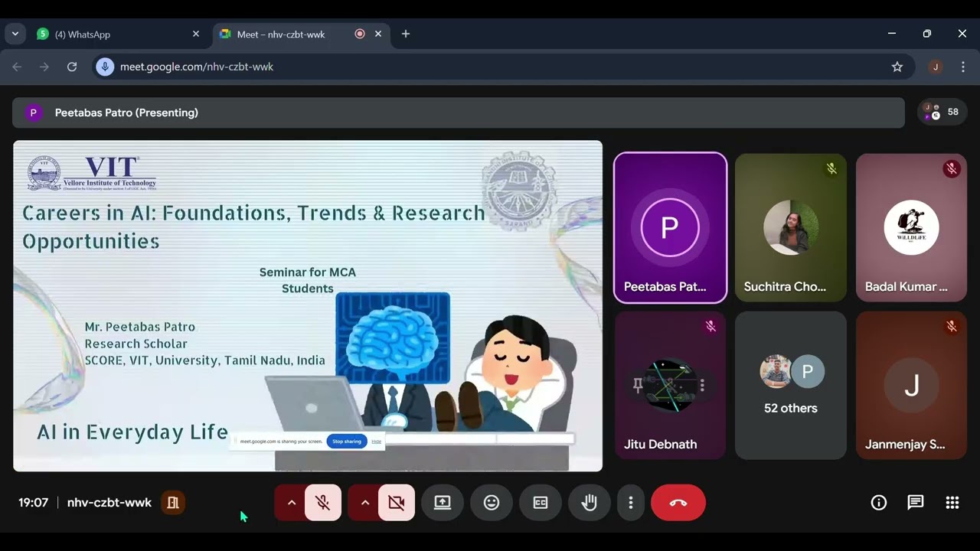Toggle closed captions on
980x551 pixels.
point(541,503)
